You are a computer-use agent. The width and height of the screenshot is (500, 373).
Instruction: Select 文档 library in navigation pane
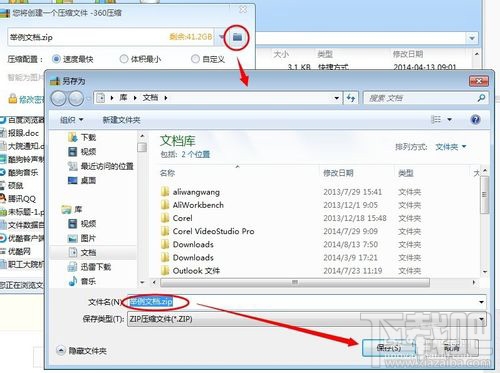(82, 252)
